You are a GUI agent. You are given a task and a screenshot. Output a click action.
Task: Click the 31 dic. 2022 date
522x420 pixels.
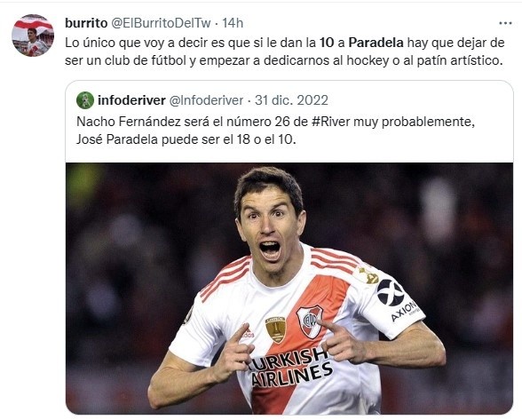(x=291, y=100)
